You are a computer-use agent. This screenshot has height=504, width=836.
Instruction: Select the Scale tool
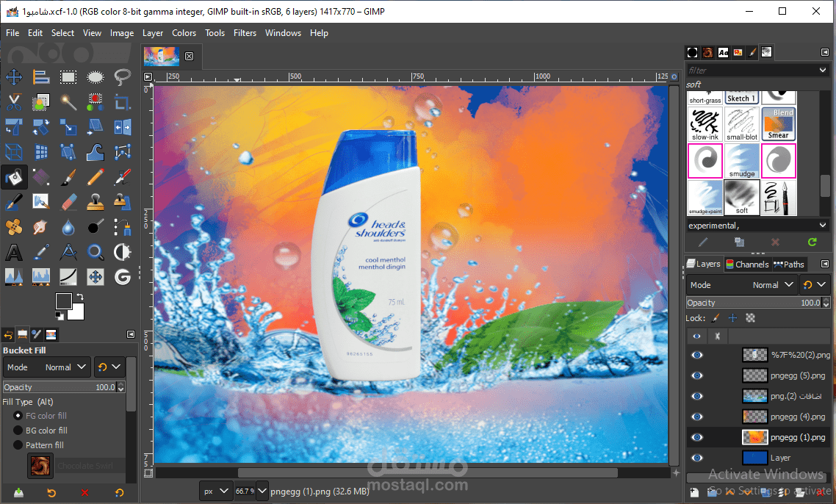[68, 127]
